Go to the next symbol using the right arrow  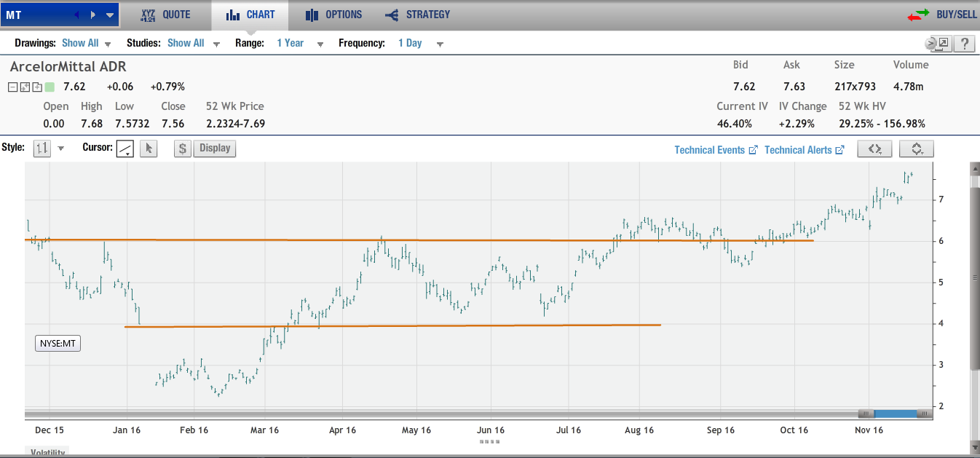[93, 15]
